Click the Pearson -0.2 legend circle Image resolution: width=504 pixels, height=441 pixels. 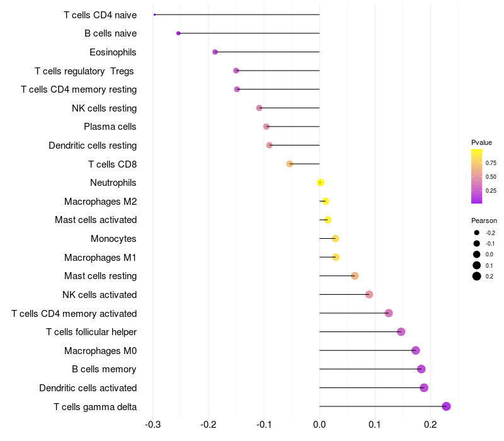(x=477, y=232)
